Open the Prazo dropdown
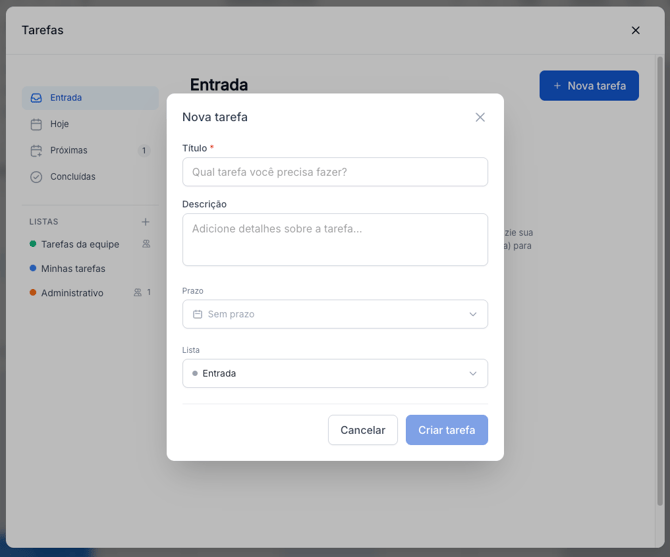Viewport: 670px width, 557px height. [x=334, y=314]
